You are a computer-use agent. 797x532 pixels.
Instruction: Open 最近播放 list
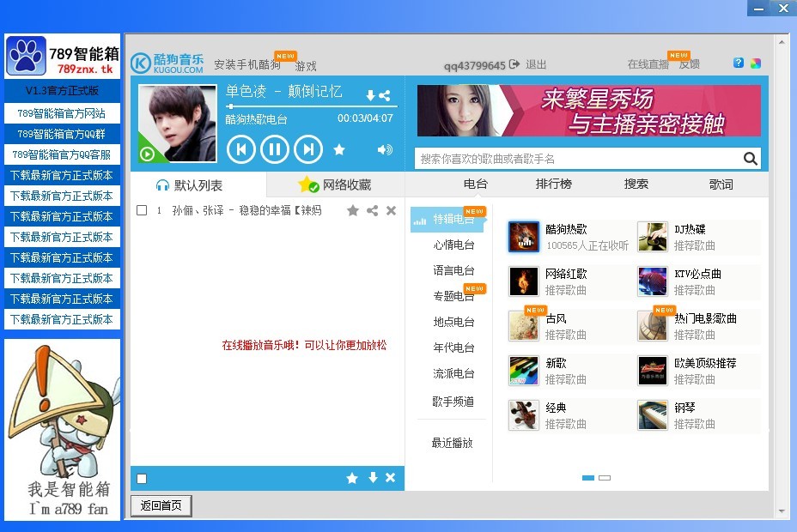click(x=452, y=443)
